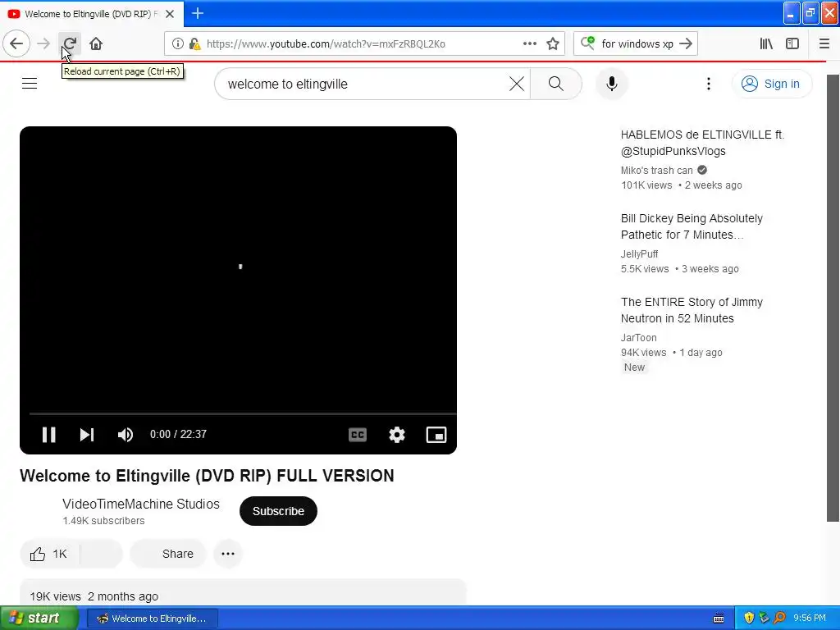Open page actions three-dots menu in address bar
This screenshot has height=630, width=840.
pyautogui.click(x=529, y=44)
